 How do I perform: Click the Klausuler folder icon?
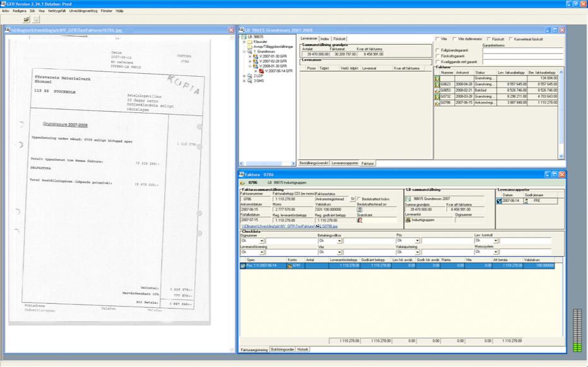coord(250,42)
